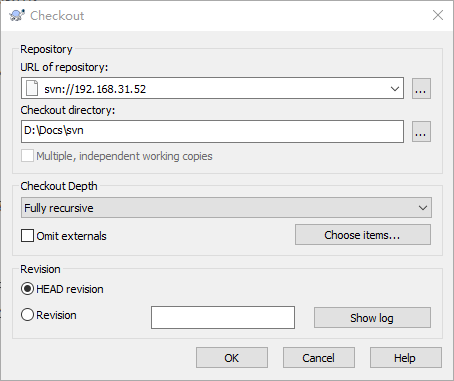454x381 pixels.
Task: Click the Cancel button
Action: pos(319,358)
